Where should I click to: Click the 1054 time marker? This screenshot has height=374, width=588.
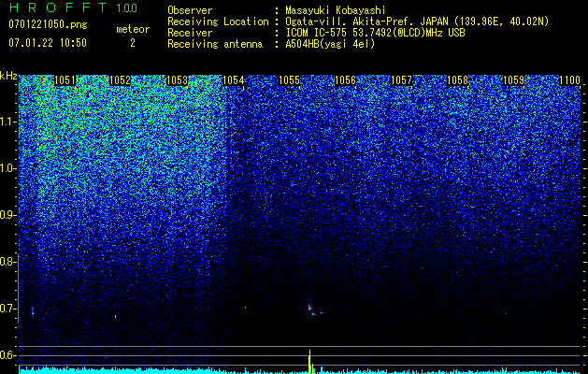point(234,80)
